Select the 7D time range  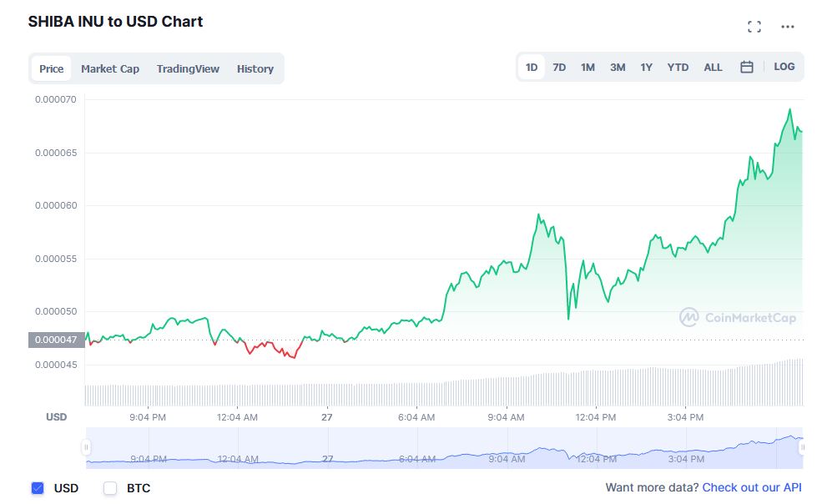click(559, 67)
